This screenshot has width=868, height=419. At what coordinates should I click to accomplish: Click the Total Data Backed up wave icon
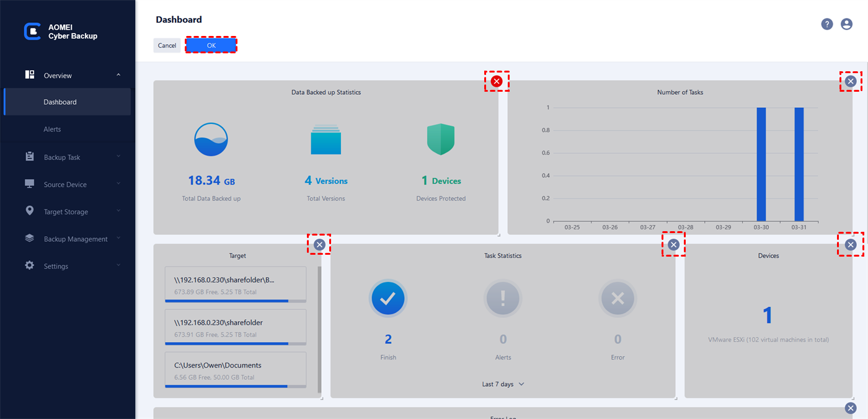pos(211,139)
